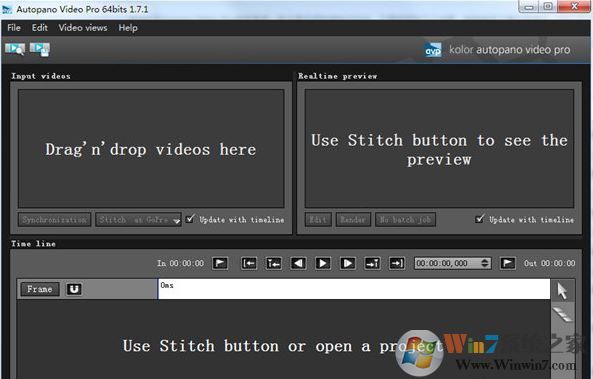593x379 pixels.
Task: Play the timeline
Action: tap(323, 263)
